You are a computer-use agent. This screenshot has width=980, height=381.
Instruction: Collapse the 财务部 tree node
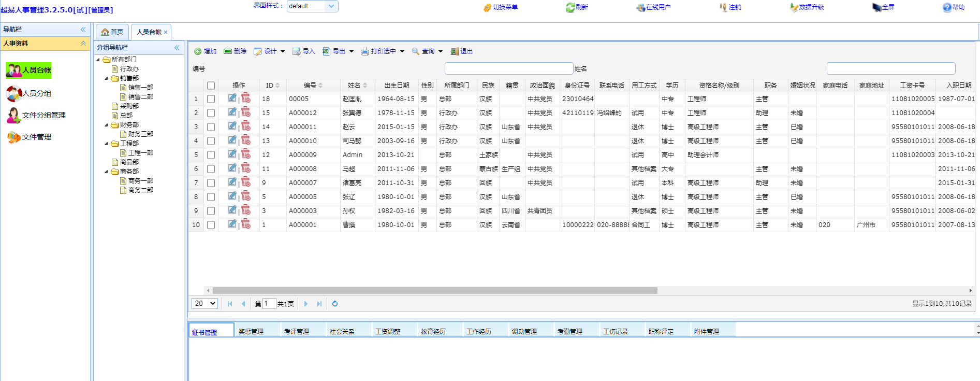[107, 125]
